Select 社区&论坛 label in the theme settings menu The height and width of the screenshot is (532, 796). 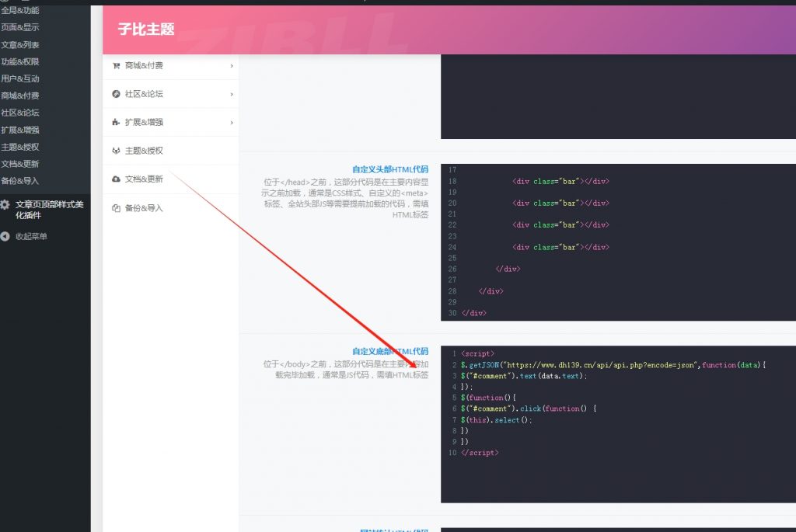144,94
